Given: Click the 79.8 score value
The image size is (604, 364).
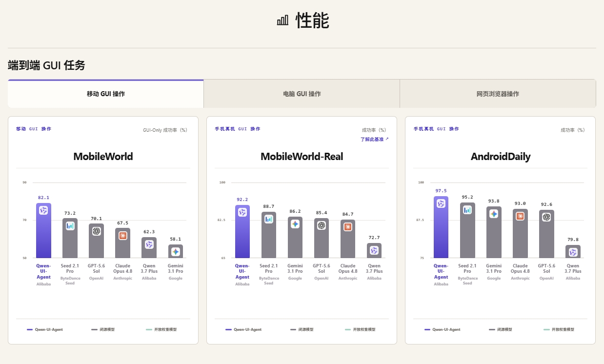Looking at the screenshot, I should pyautogui.click(x=573, y=240).
